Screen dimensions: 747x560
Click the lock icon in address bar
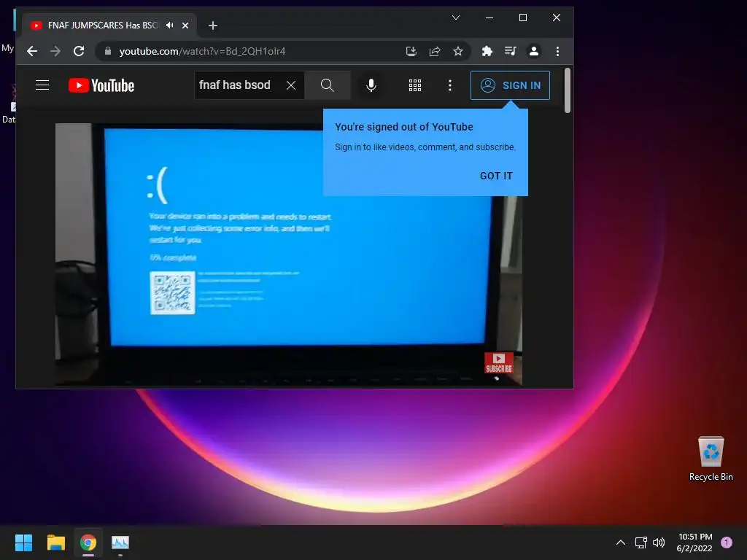point(108,51)
